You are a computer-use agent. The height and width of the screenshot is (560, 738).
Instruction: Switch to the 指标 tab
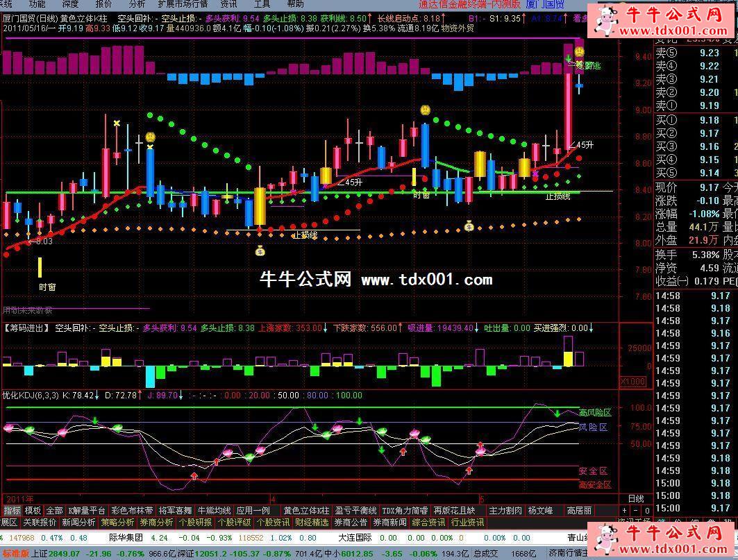click(11, 510)
